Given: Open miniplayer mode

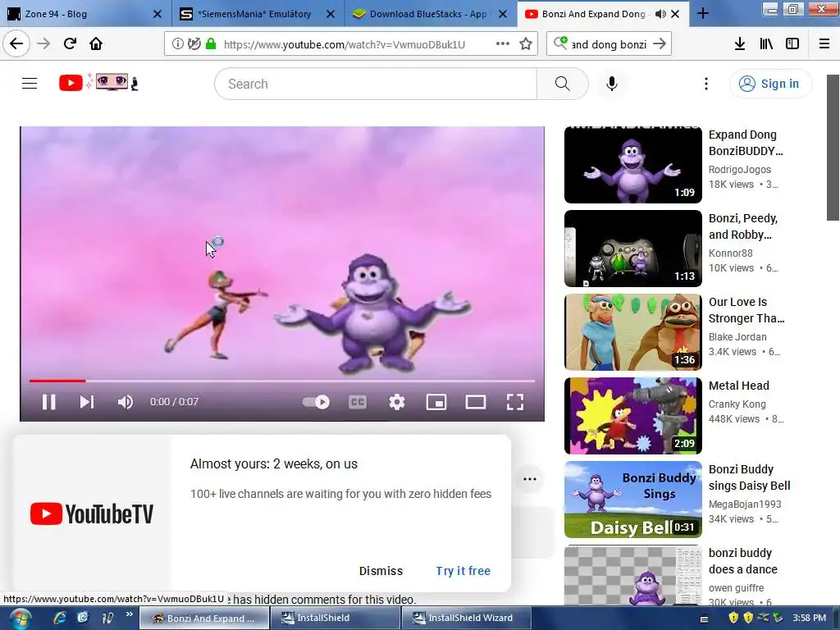Looking at the screenshot, I should point(436,402).
